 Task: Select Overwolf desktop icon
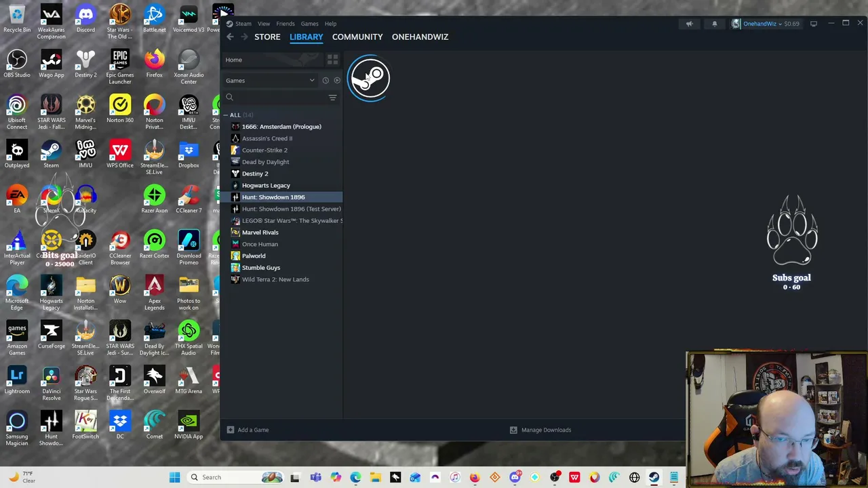coord(154,380)
